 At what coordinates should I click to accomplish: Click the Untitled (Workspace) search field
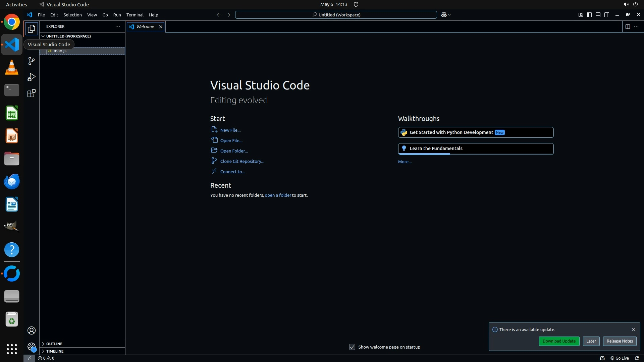(336, 15)
